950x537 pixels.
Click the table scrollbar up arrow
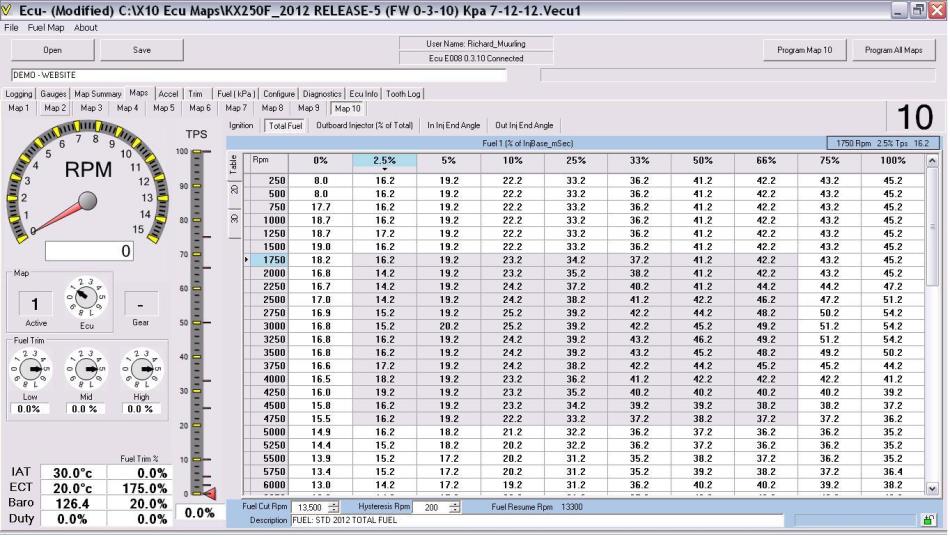(x=932, y=161)
